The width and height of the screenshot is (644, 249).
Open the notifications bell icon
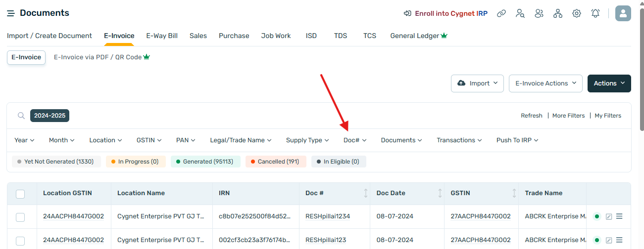pos(595,13)
